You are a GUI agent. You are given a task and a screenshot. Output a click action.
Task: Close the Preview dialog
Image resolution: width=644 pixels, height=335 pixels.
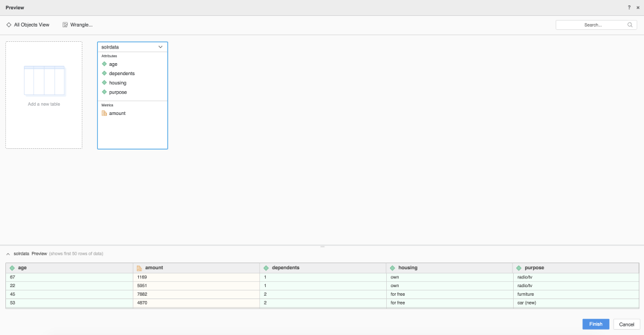tap(638, 7)
